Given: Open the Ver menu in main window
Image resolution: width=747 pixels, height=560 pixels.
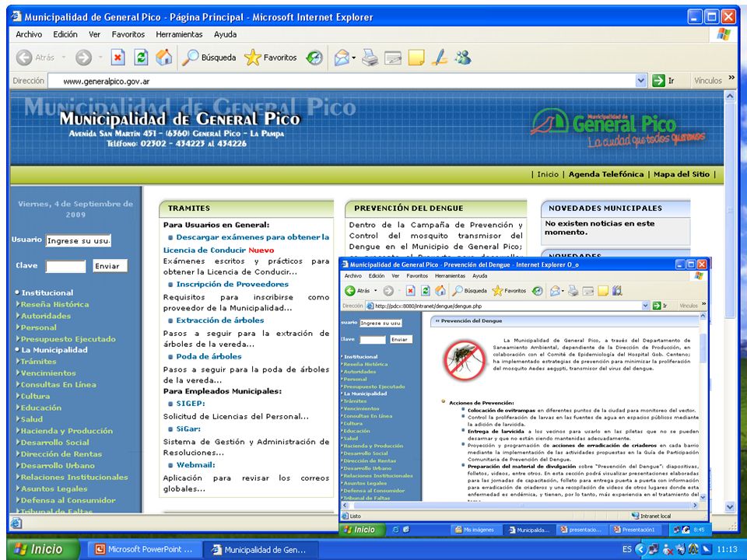Looking at the screenshot, I should click(x=94, y=34).
